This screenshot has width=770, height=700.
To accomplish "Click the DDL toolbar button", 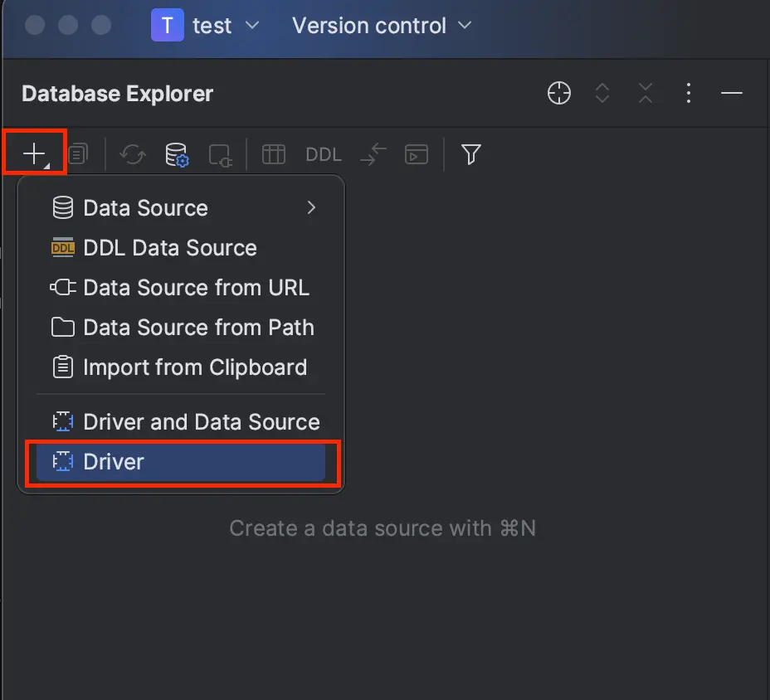I will (323, 154).
